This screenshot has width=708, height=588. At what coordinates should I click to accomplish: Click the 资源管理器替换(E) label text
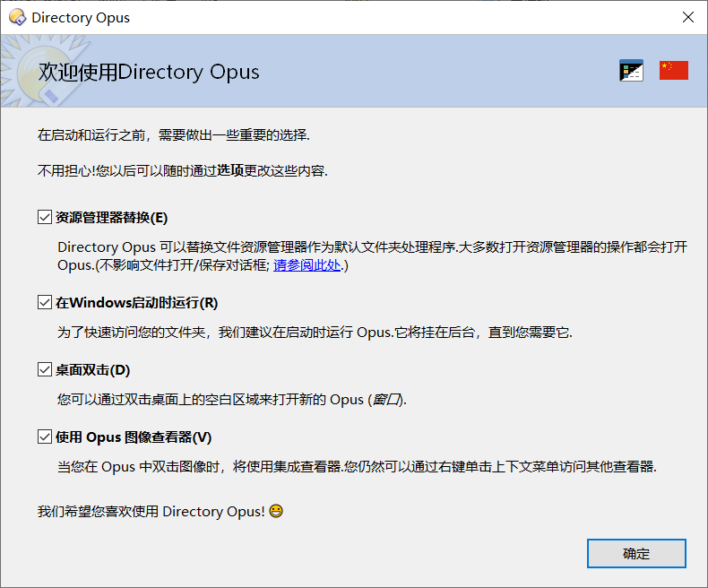111,218
